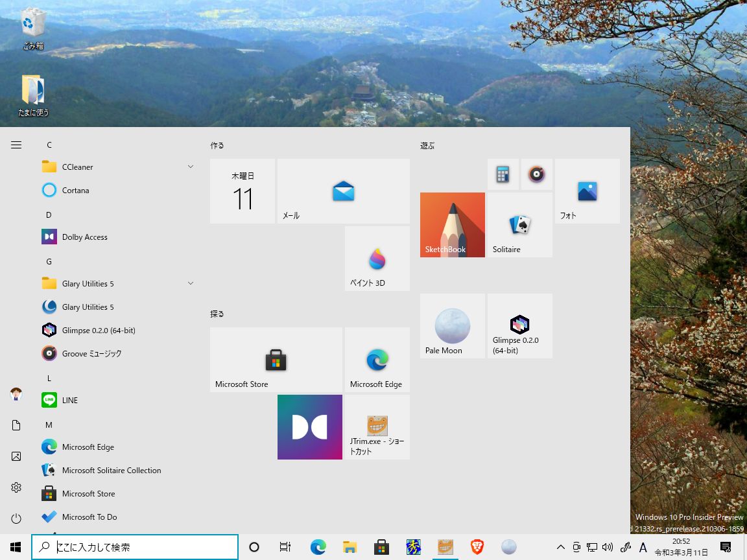747x560 pixels.
Task: Expand the Start menu hamburger navigation
Action: click(x=16, y=145)
